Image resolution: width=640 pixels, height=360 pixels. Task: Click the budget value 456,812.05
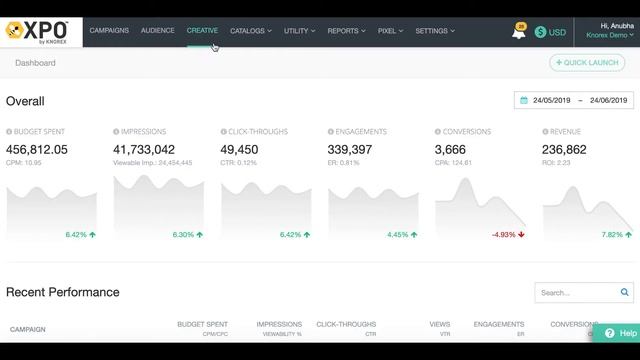pos(37,150)
